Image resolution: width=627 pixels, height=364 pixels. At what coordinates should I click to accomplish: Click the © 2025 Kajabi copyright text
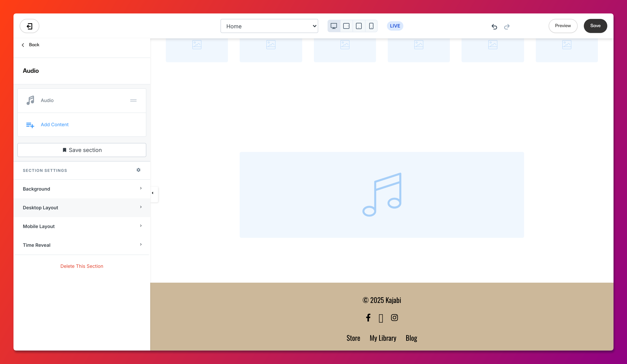[x=382, y=300]
